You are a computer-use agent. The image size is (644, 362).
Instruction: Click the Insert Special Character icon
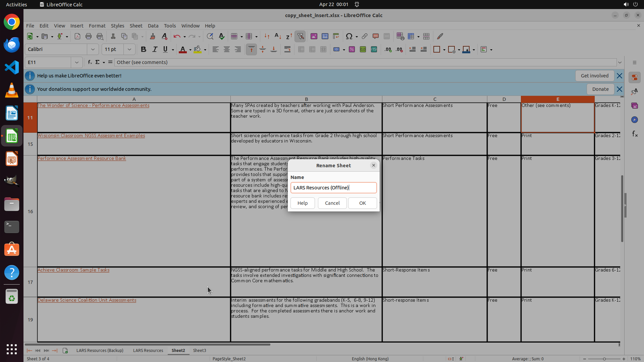(x=349, y=36)
